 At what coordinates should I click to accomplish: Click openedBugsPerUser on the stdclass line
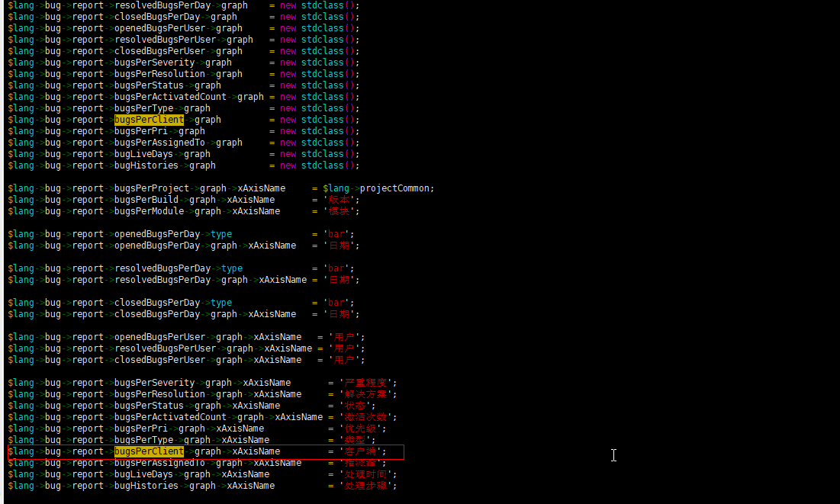coord(159,28)
